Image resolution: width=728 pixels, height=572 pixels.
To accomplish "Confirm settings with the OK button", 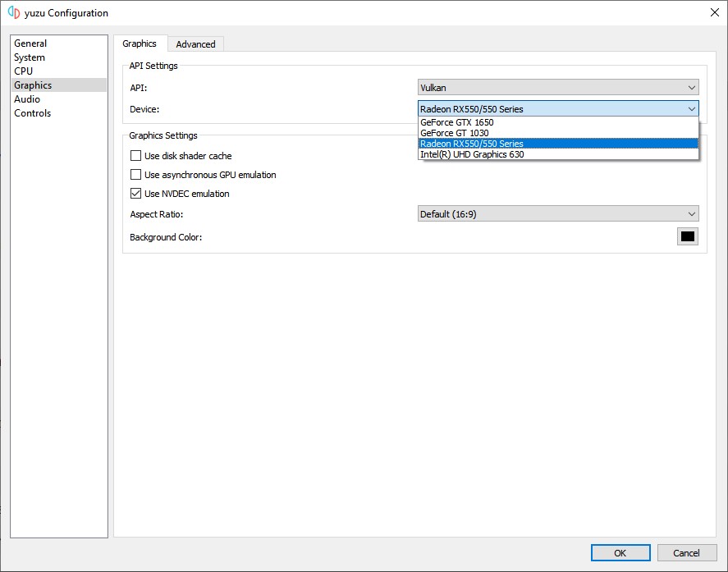I will [620, 552].
